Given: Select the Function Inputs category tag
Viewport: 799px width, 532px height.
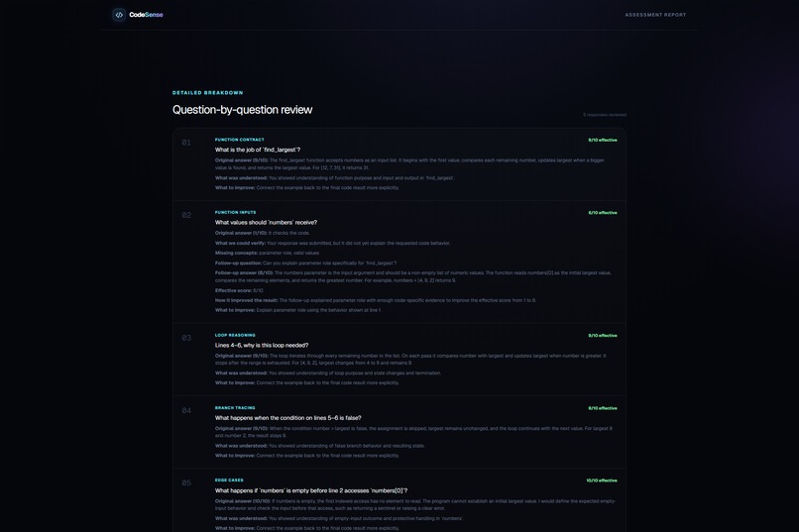Looking at the screenshot, I should (235, 212).
